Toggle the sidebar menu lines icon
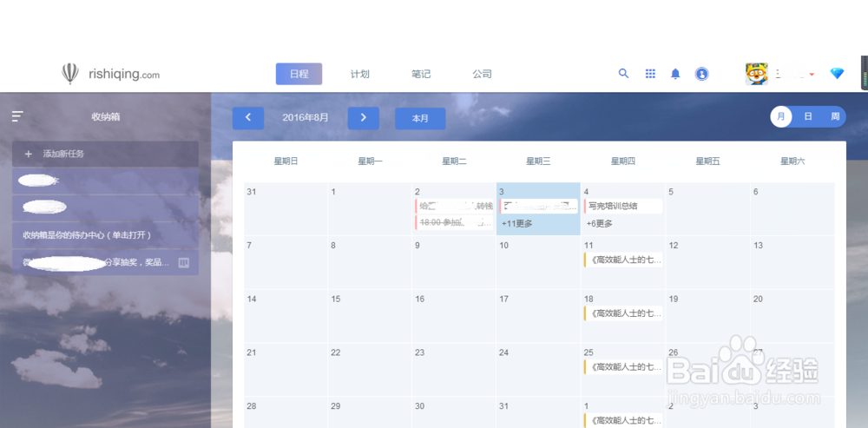This screenshot has height=428, width=868. pos(17,116)
